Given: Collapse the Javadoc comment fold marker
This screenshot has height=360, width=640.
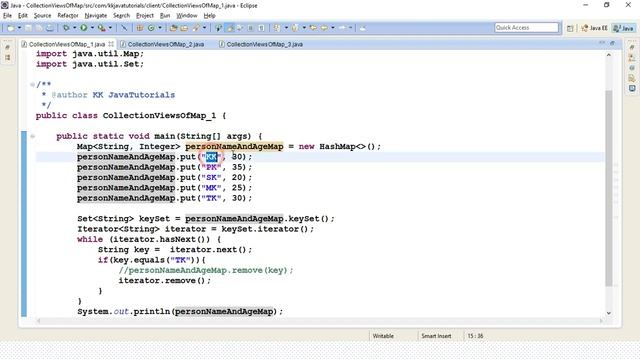Looking at the screenshot, I should [32, 84].
